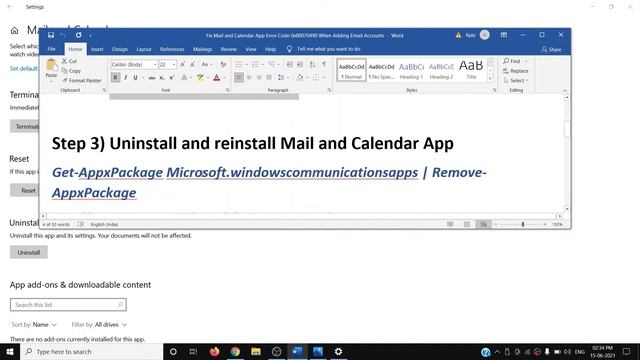Click Uninstall button in Settings window
Image resolution: width=640 pixels, height=360 pixels.
(x=29, y=252)
